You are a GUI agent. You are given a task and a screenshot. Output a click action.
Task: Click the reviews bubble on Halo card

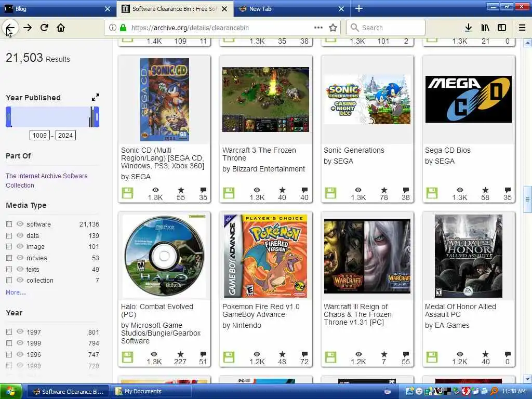[203, 354]
